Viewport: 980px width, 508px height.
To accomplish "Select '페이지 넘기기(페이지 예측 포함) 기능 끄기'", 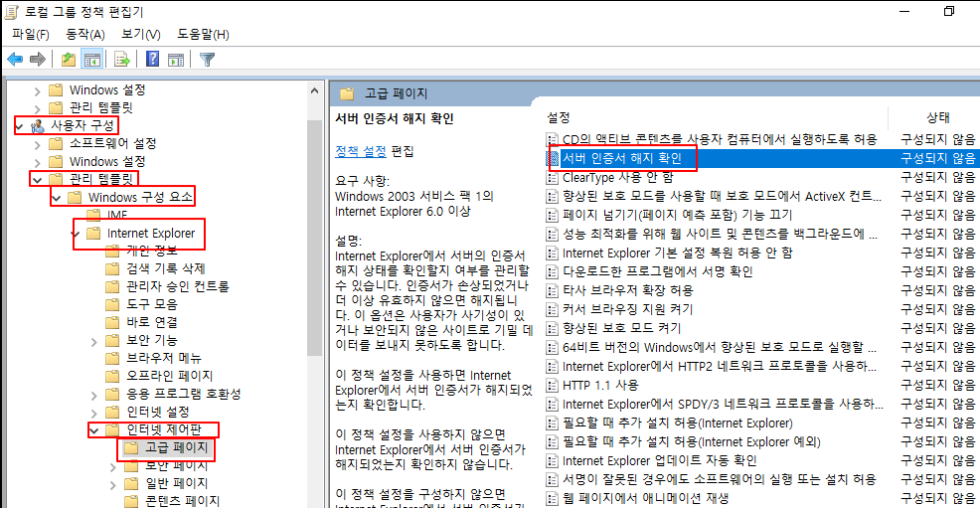I will 677,215.
